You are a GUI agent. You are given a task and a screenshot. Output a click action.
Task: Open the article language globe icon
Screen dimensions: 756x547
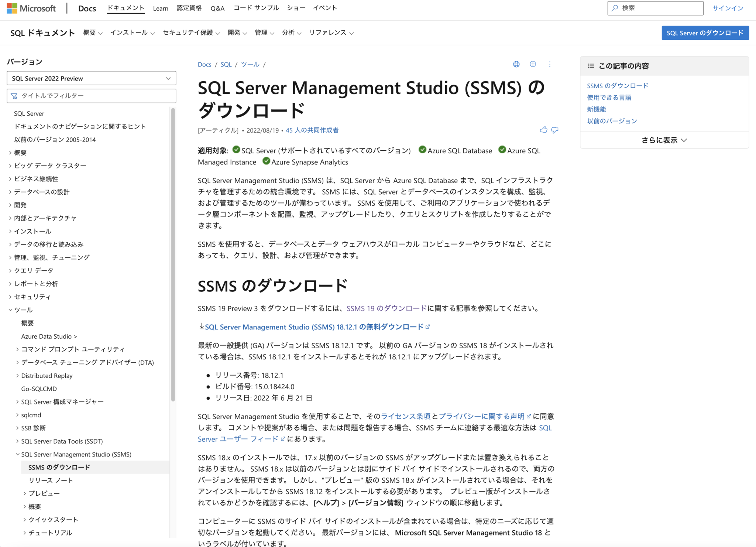pyautogui.click(x=516, y=64)
